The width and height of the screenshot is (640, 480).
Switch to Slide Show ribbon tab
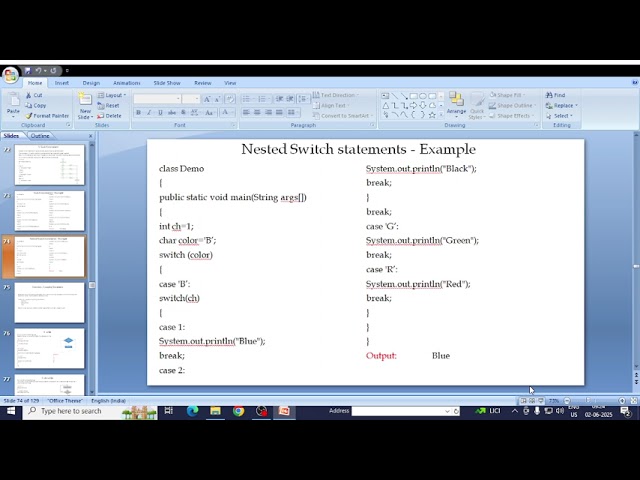(x=167, y=83)
